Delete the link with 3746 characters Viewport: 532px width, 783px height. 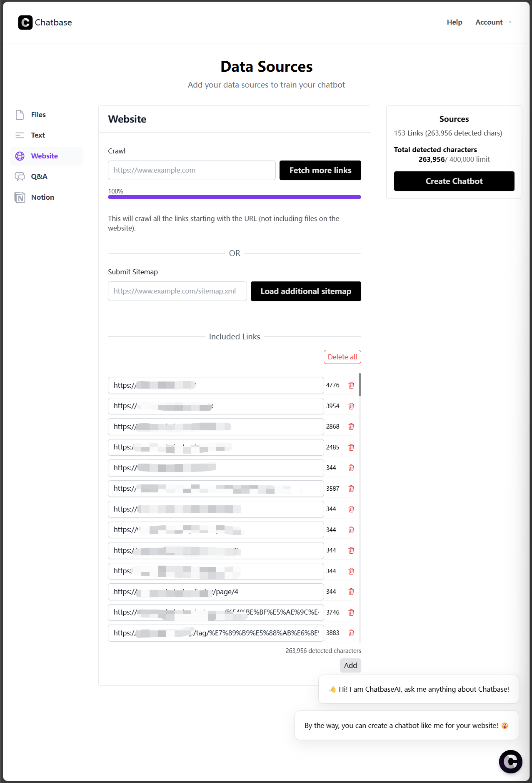click(351, 612)
